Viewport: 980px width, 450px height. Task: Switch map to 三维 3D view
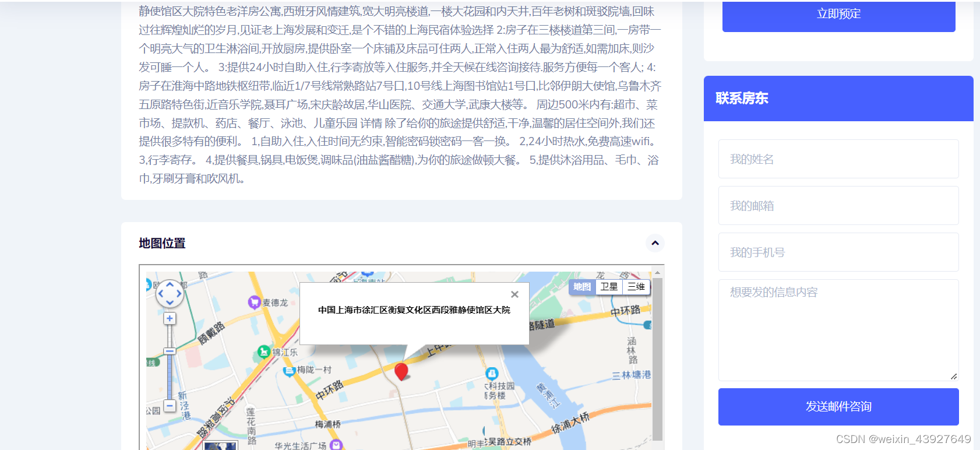click(636, 286)
